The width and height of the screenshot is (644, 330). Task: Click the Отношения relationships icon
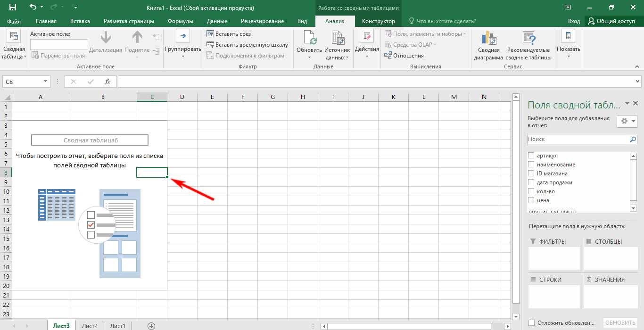(x=388, y=56)
